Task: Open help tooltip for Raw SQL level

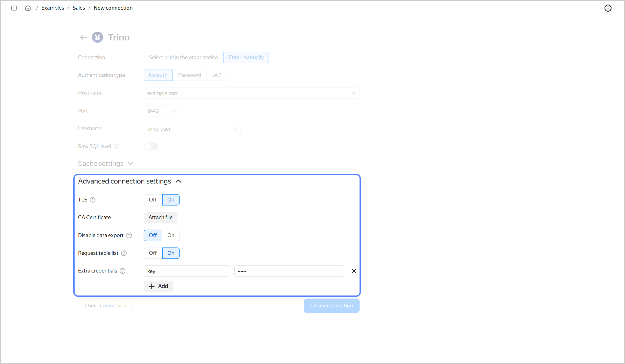Action: click(117, 146)
